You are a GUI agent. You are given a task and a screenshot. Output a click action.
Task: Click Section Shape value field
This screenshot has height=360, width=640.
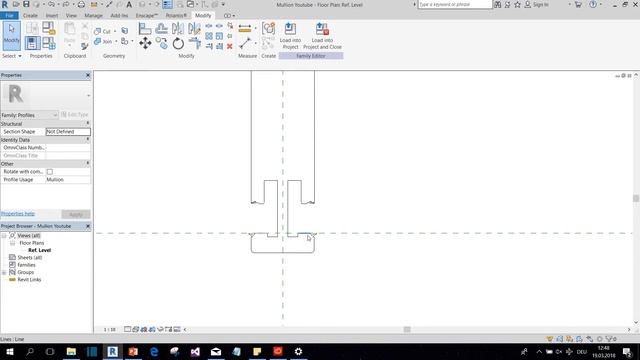[x=68, y=132]
